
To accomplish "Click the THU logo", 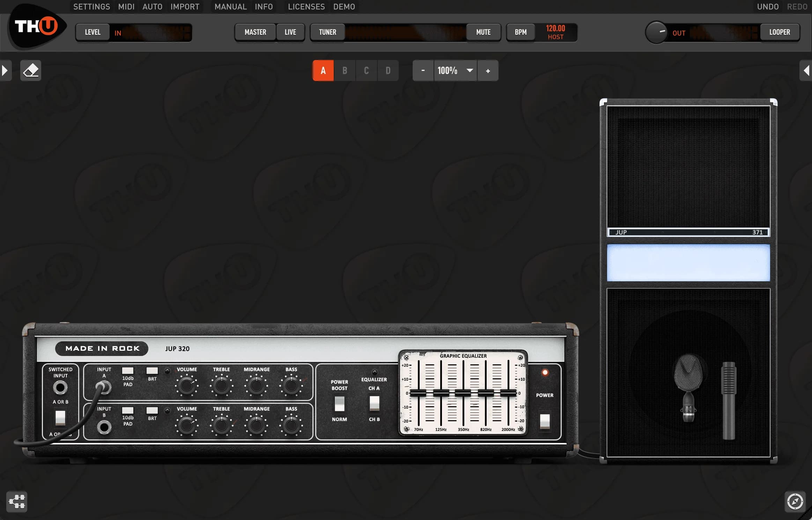I will (36, 27).
